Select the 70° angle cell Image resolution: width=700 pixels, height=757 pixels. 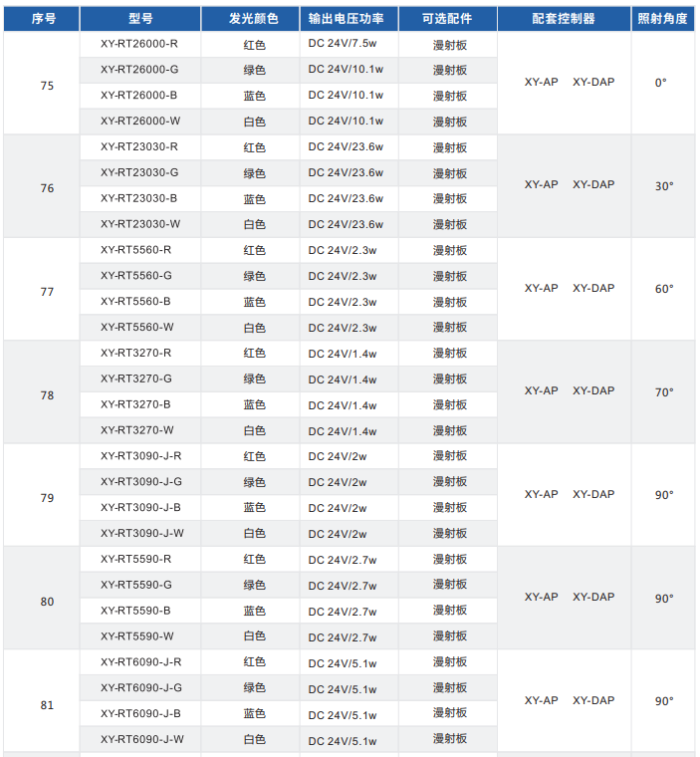point(664,392)
